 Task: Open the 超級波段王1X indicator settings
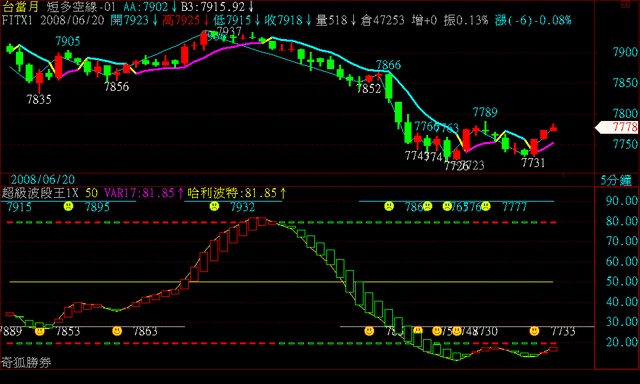pos(39,193)
